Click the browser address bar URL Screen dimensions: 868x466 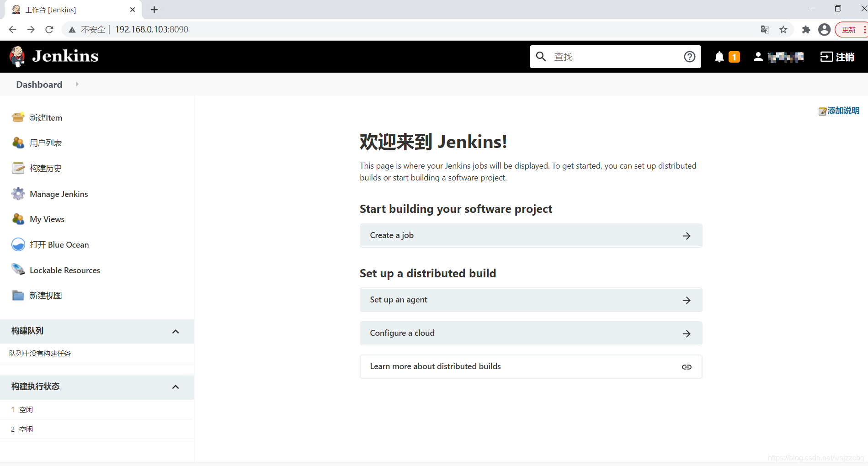click(x=151, y=30)
